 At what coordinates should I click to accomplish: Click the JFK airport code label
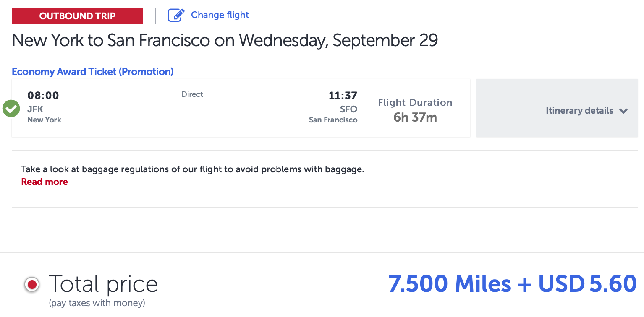click(35, 109)
